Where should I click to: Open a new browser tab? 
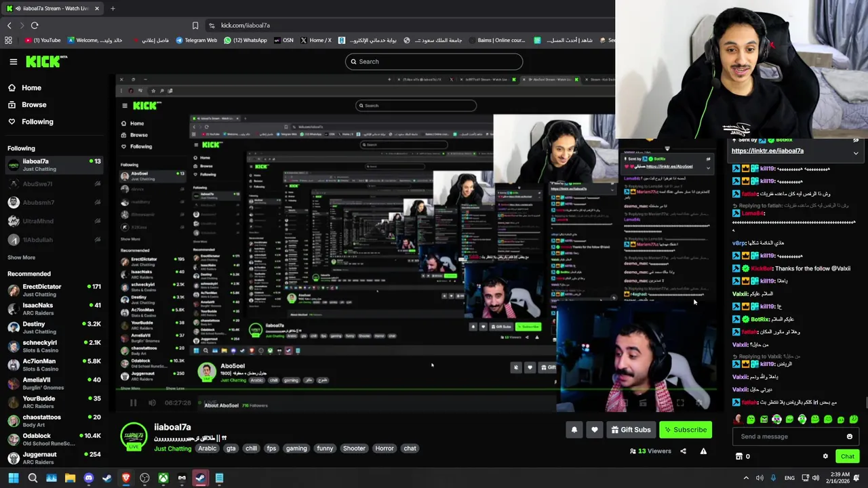tap(113, 8)
